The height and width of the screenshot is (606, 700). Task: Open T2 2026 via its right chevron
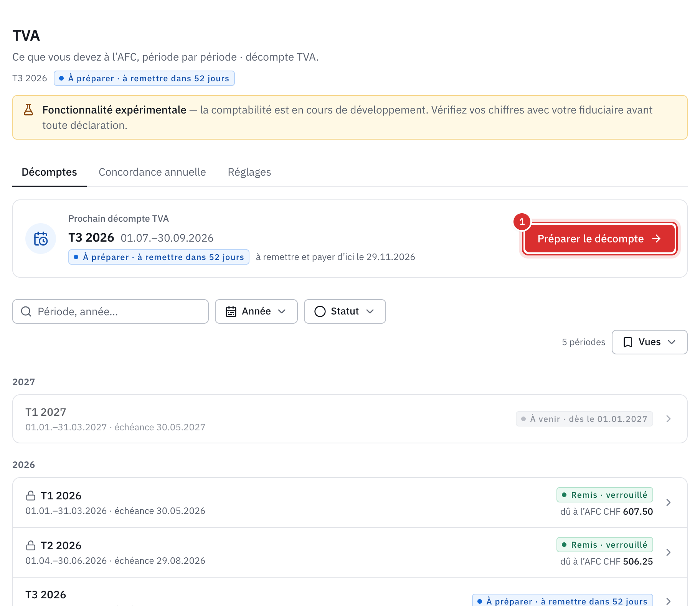coord(669,552)
